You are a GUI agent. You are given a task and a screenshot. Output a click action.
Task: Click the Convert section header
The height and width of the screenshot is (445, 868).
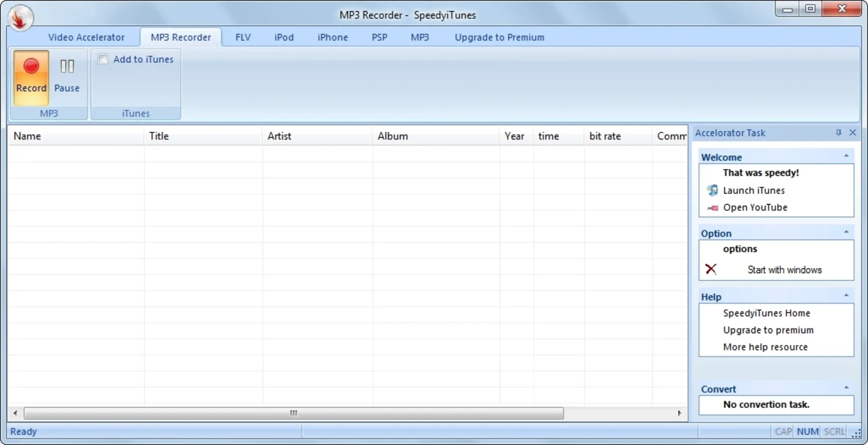(776, 389)
